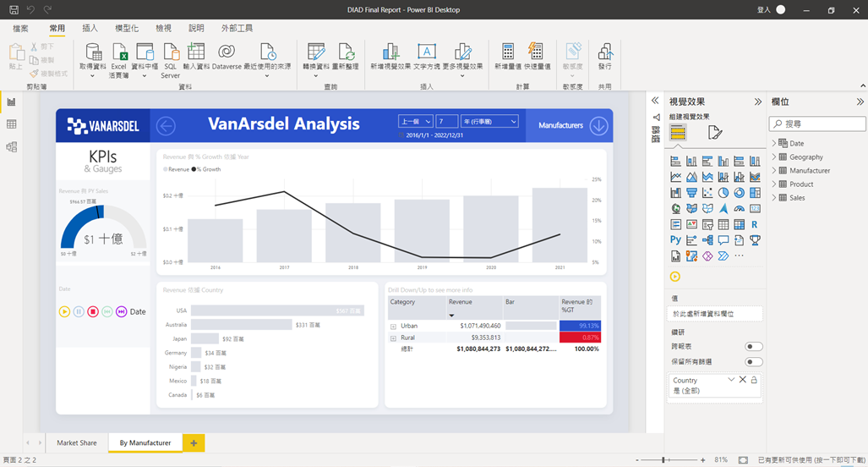Select the decomposition tree visual
This screenshot has width=868, height=467.
coord(707,240)
